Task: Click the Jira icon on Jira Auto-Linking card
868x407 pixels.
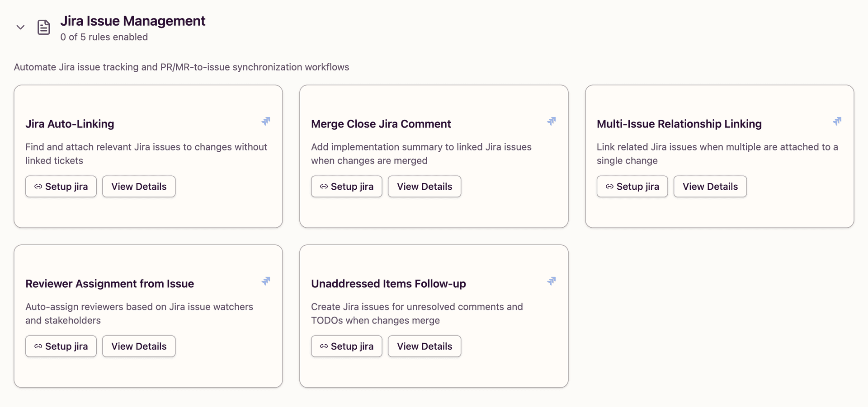Action: (266, 121)
